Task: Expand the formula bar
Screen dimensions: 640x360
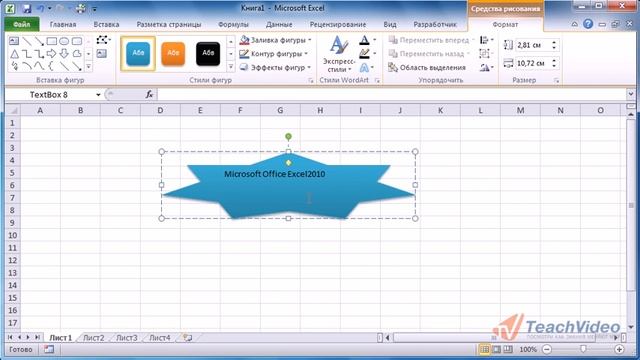Action: coord(631,95)
